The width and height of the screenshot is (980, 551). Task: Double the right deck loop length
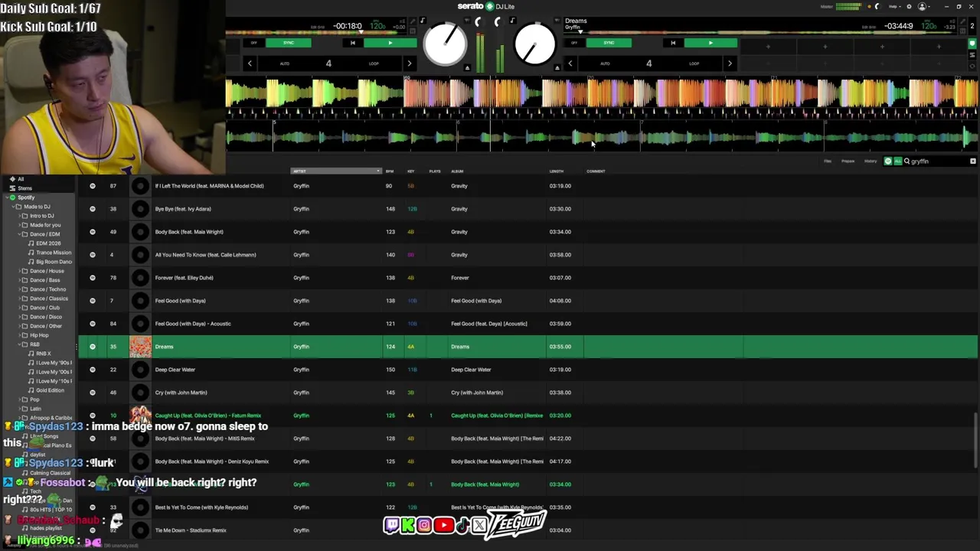(730, 64)
